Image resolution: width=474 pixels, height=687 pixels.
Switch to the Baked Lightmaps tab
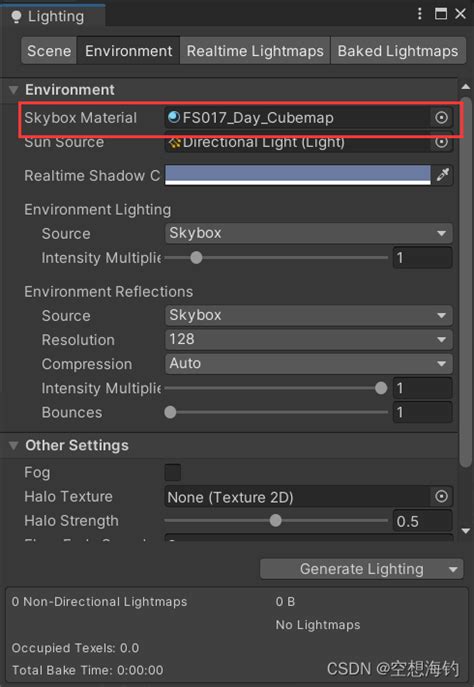(398, 51)
